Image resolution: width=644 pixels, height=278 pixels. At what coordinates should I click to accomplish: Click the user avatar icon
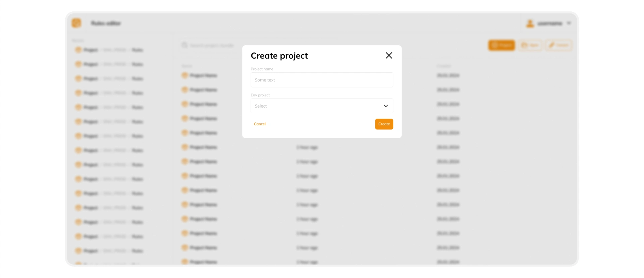tap(530, 23)
